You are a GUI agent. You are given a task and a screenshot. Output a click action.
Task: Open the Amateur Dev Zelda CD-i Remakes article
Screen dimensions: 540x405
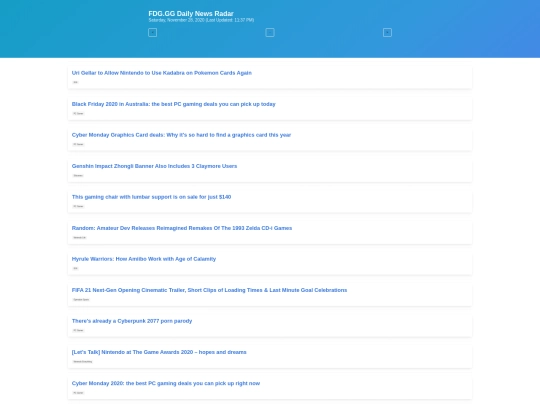182,228
